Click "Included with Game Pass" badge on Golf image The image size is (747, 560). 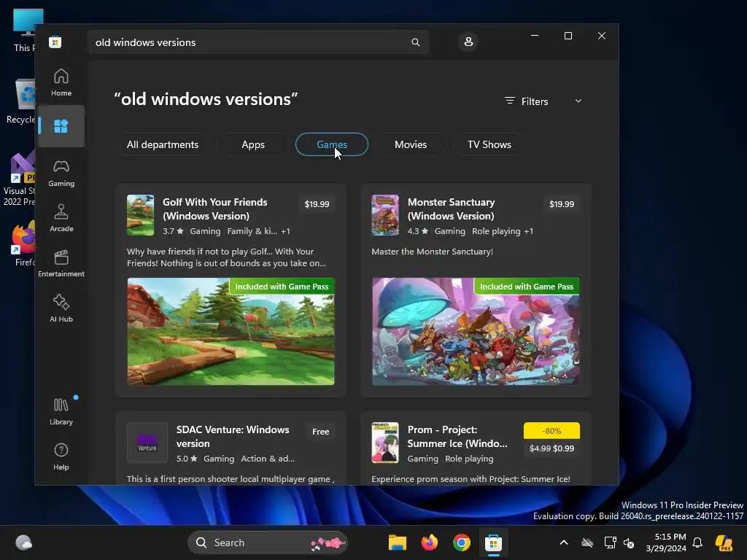coord(282,286)
